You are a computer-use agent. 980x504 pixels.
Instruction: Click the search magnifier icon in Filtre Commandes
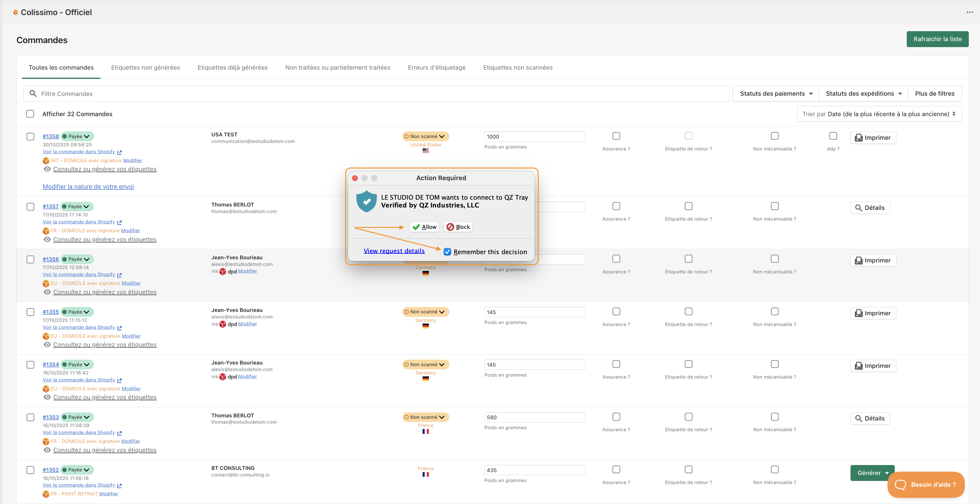(x=33, y=94)
